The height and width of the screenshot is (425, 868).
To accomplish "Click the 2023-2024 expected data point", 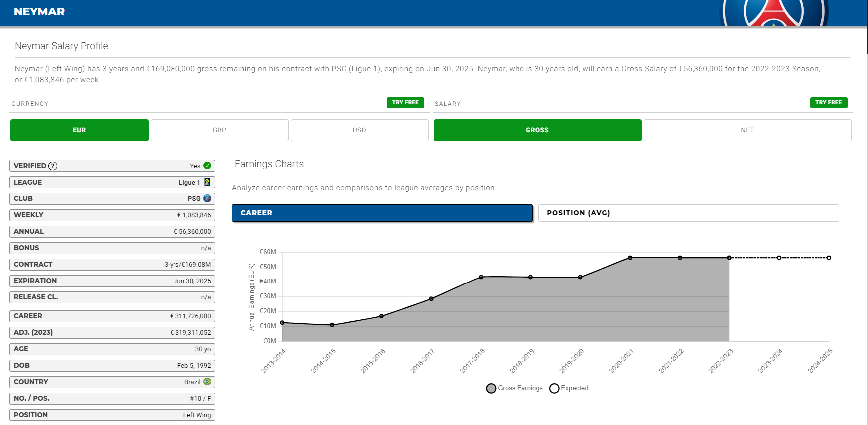I will point(779,258).
